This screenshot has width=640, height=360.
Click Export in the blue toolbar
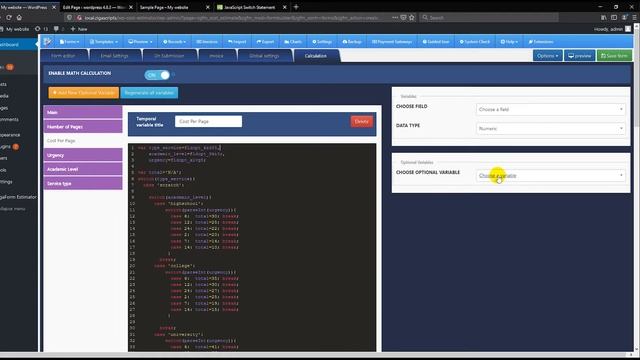pos(265,42)
